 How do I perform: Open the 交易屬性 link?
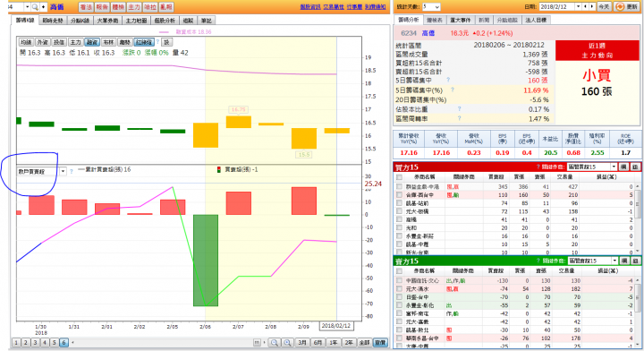[333, 7]
